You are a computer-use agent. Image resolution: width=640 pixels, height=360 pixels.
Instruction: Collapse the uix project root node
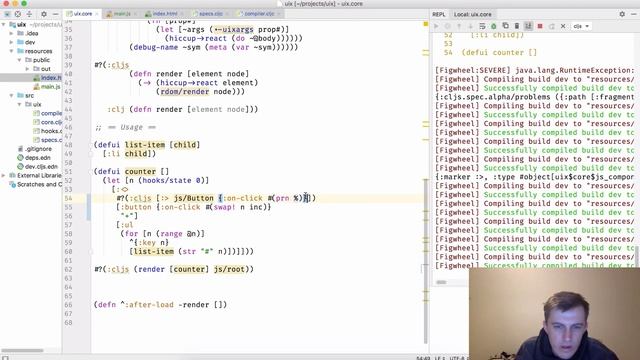[4, 24]
